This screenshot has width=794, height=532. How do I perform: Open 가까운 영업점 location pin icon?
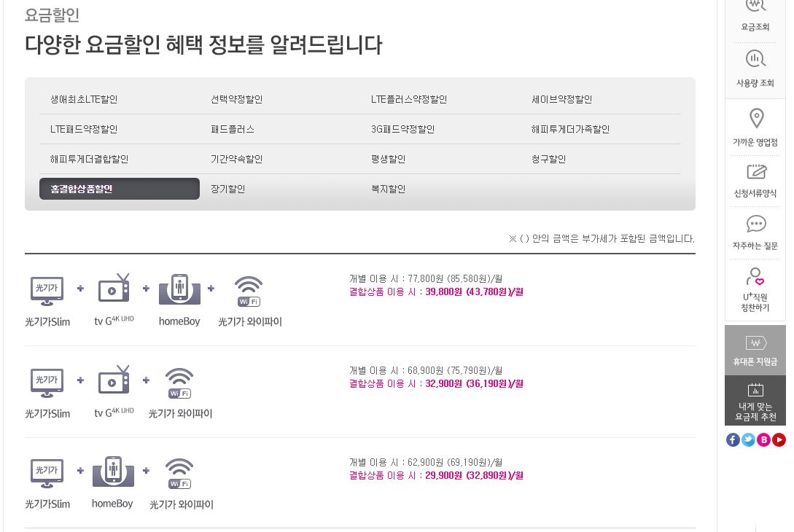click(x=756, y=119)
